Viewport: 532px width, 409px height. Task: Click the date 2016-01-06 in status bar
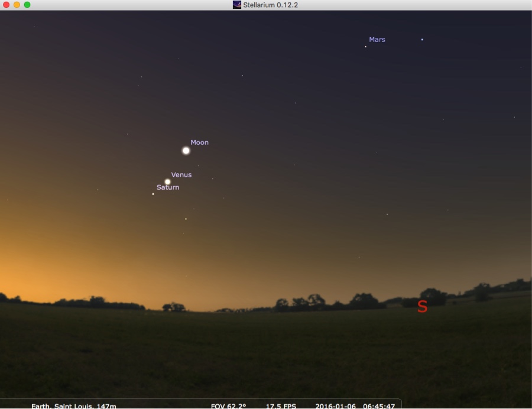(x=336, y=406)
